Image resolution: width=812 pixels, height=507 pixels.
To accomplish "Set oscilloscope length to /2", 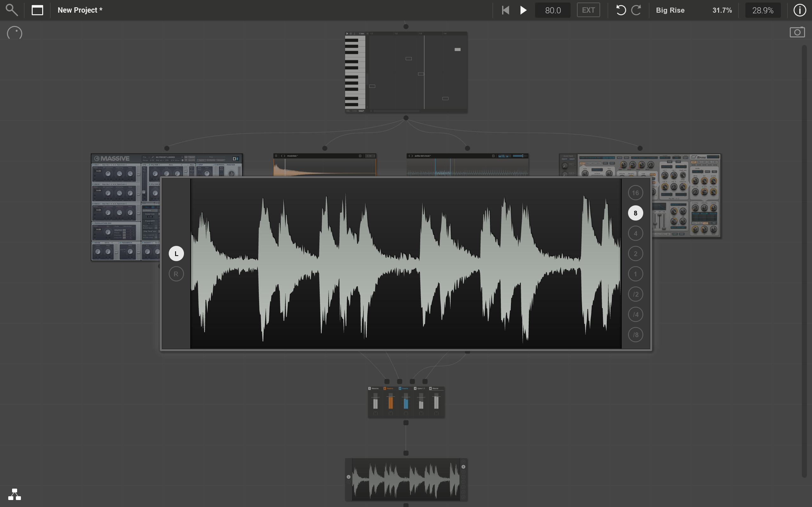I will click(635, 294).
